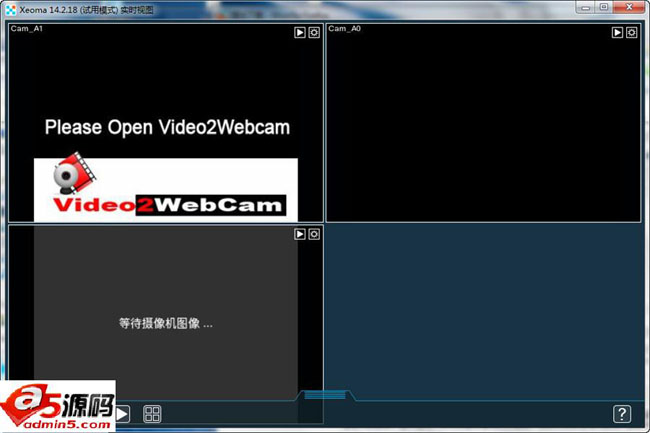This screenshot has height=433, width=650.
Task: Open archive playback of waiting camera tile
Action: coord(300,234)
